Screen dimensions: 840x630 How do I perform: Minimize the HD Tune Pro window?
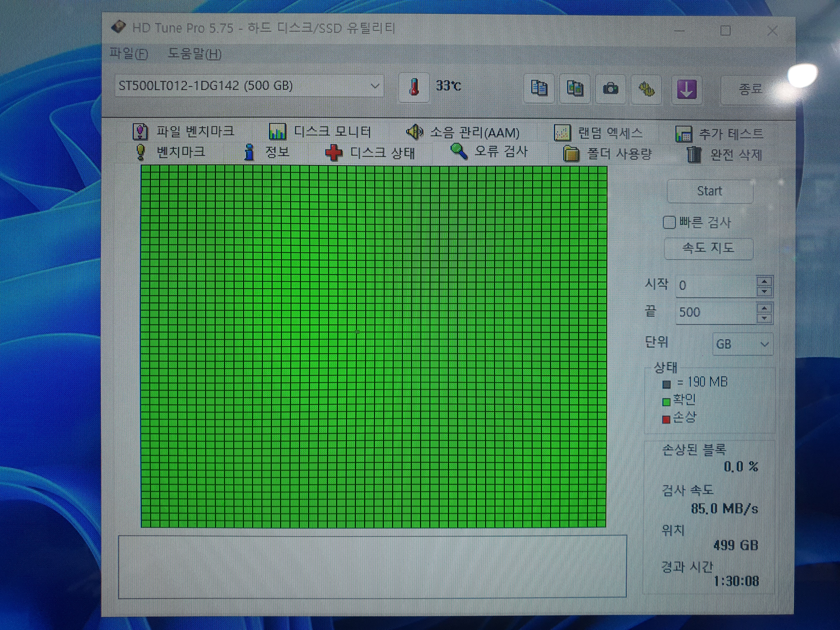[x=679, y=30]
